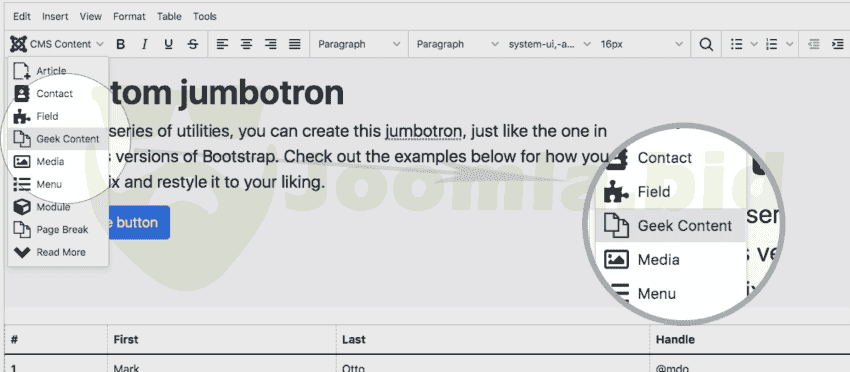Click the # column header
The width and height of the screenshot is (850, 372).
tap(15, 340)
